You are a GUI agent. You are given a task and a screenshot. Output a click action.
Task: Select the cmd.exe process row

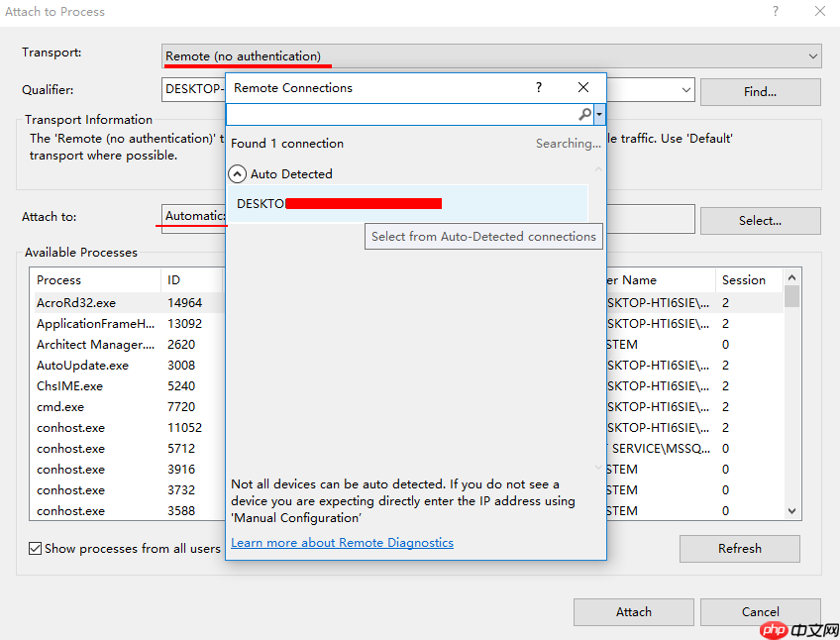(x=59, y=406)
